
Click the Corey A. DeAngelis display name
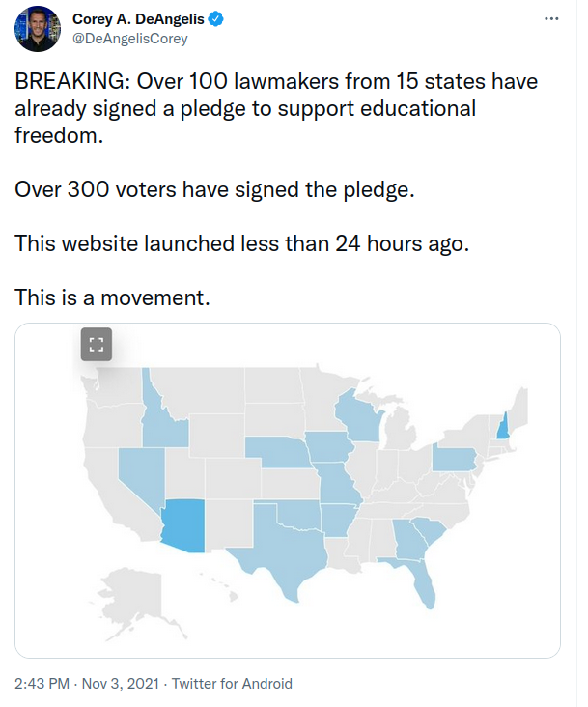138,19
